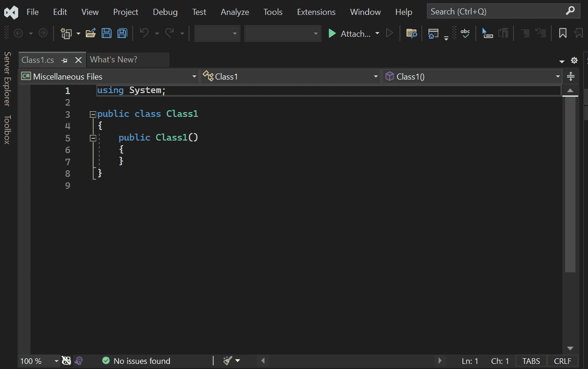Toggle the abc spell checker
588x369 pixels.
coord(466,33)
